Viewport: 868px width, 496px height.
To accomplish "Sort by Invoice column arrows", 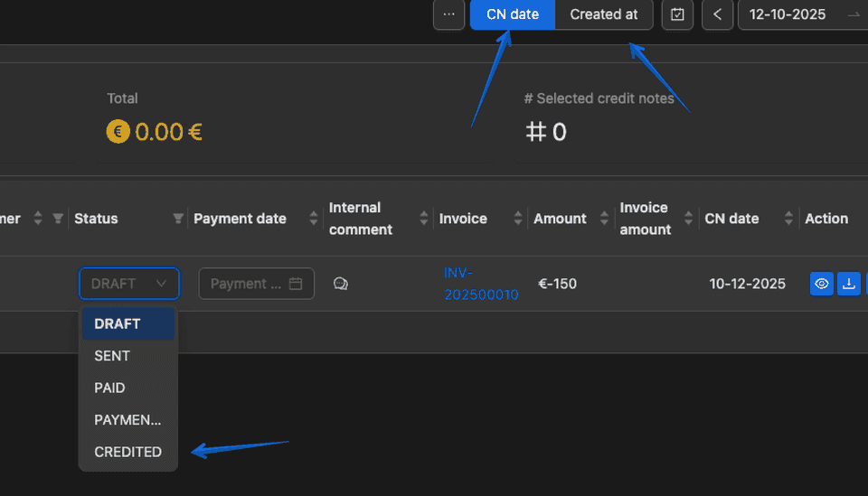I will (x=518, y=219).
